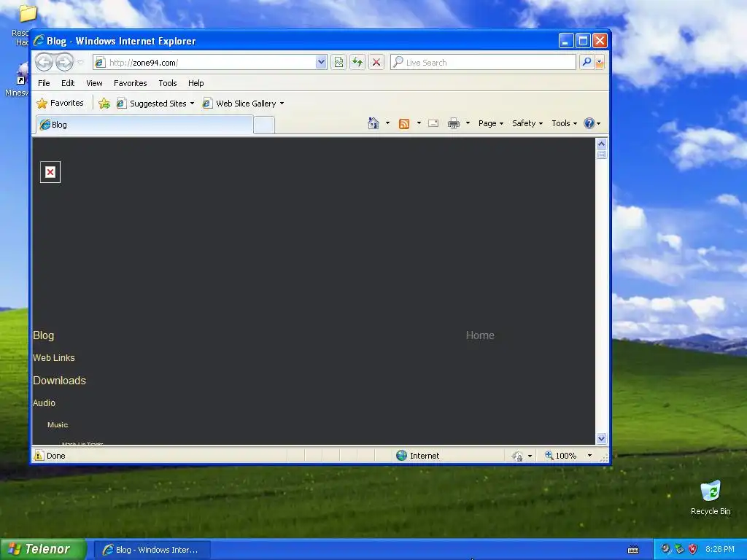Select the Blog browser tab
Screen dimensions: 747x560
(144, 125)
